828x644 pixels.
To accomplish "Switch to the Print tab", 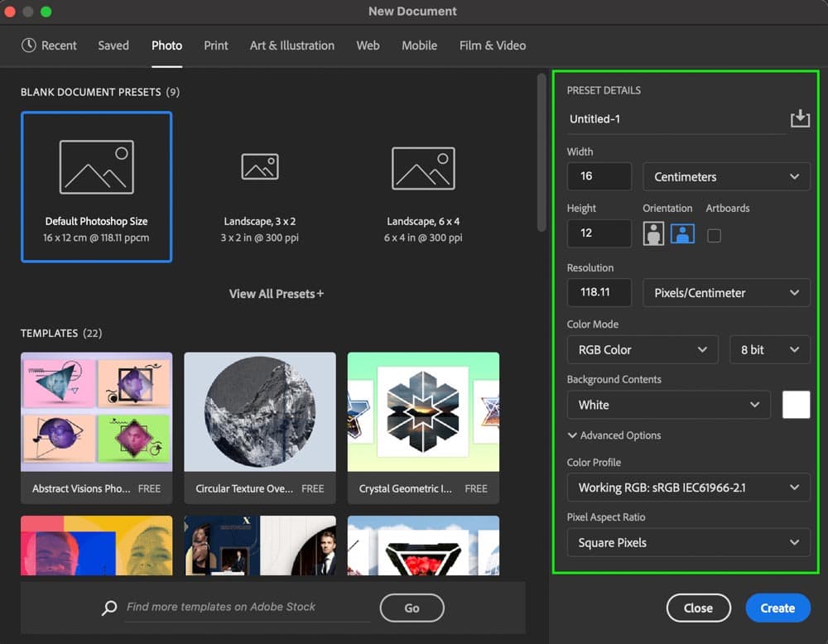I will [x=216, y=46].
